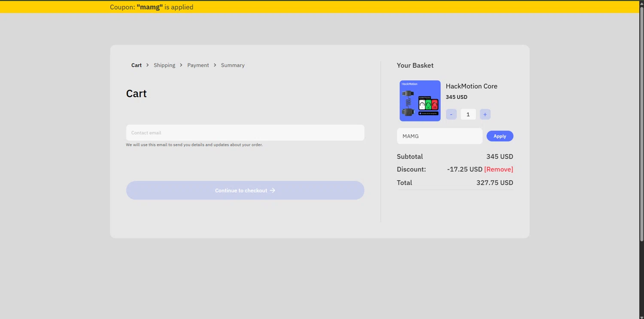Viewport: 644px width, 319px height.
Task: Click the email usage notice text
Action: point(194,145)
